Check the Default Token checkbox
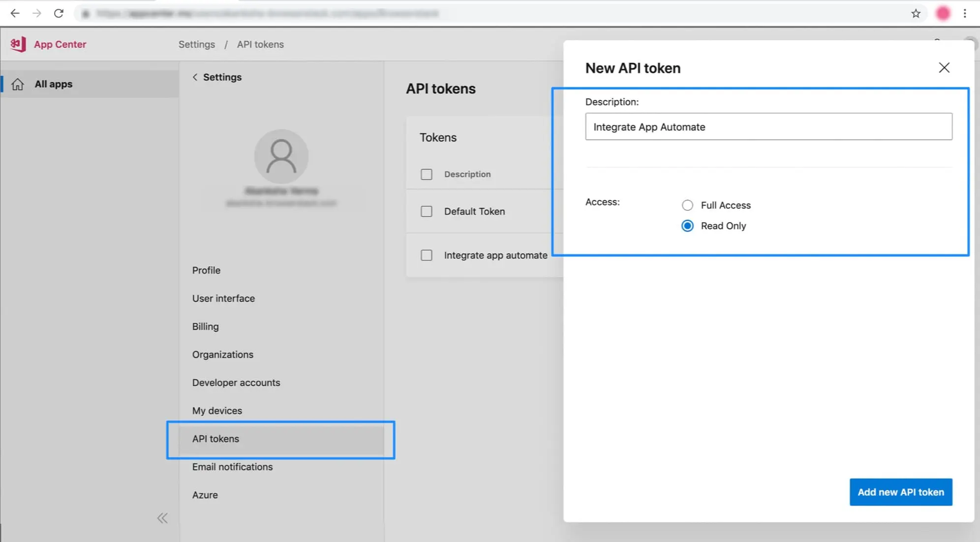 tap(427, 211)
